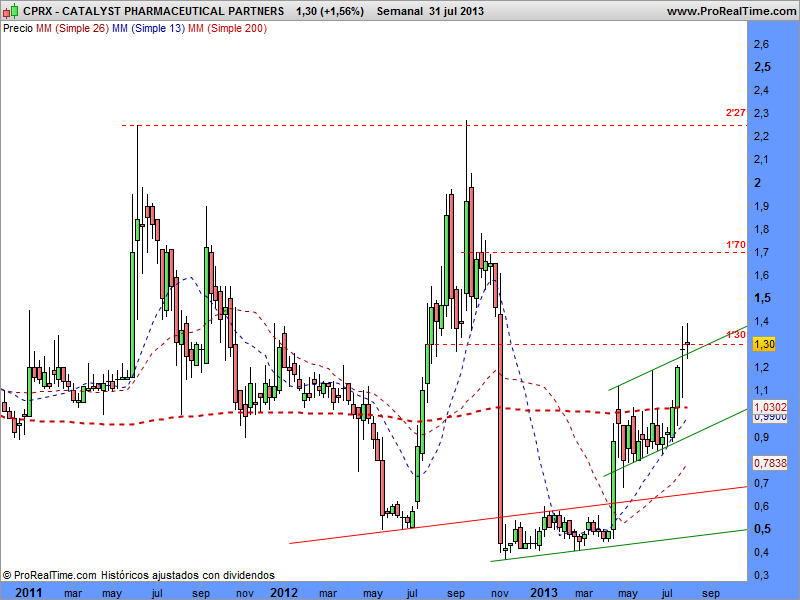Click the red 1'70 resistance annotation
This screenshot has height=600, width=800.
[x=736, y=245]
